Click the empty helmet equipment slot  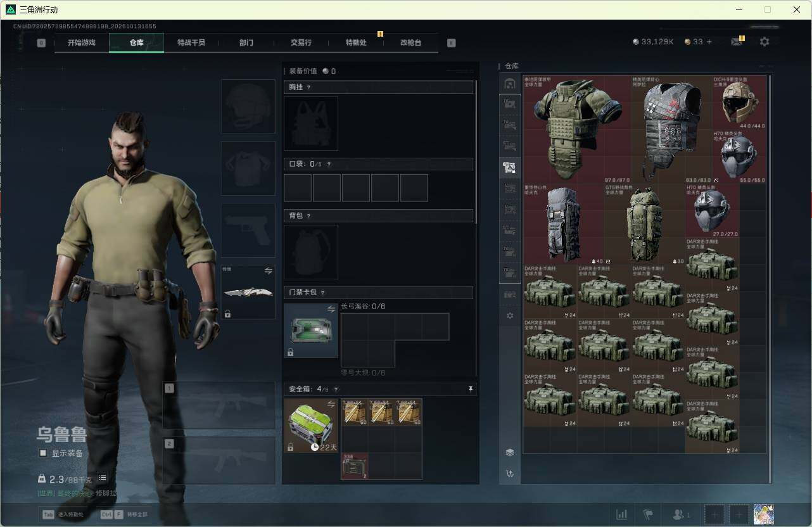[248, 106]
